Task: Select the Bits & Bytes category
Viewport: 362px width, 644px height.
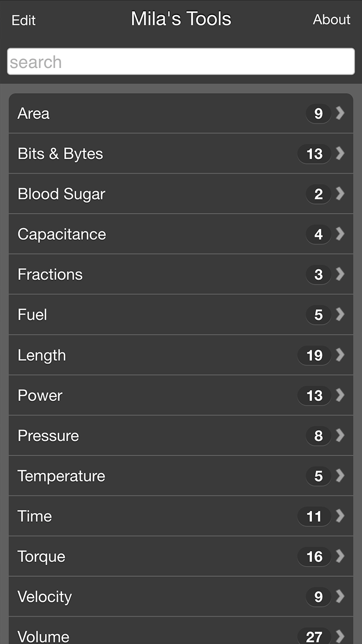Action: tap(145, 154)
